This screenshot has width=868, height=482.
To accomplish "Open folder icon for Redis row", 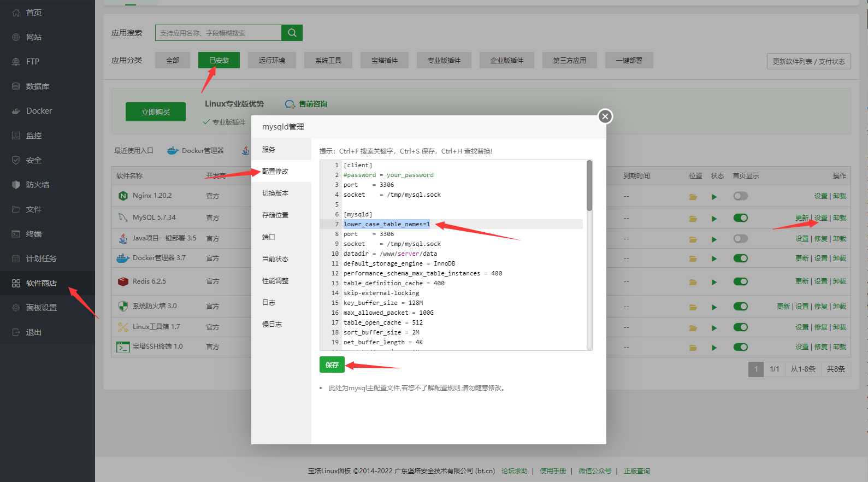I will pyautogui.click(x=693, y=283).
